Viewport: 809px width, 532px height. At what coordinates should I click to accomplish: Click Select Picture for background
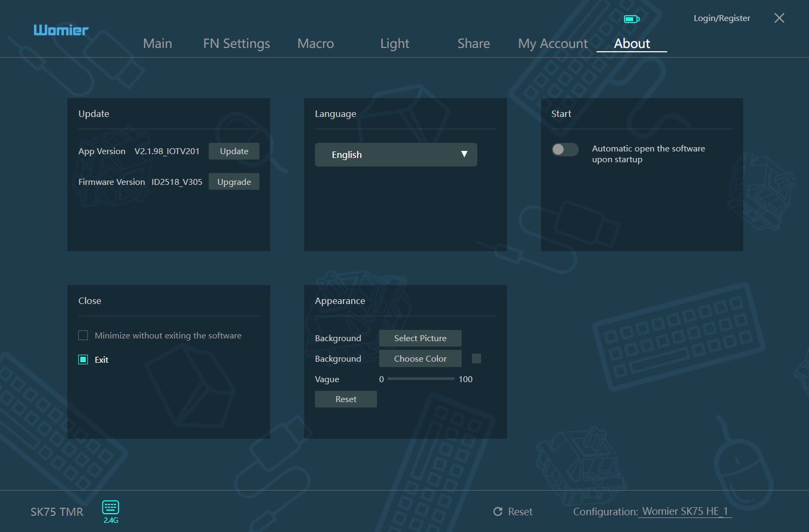click(x=420, y=338)
